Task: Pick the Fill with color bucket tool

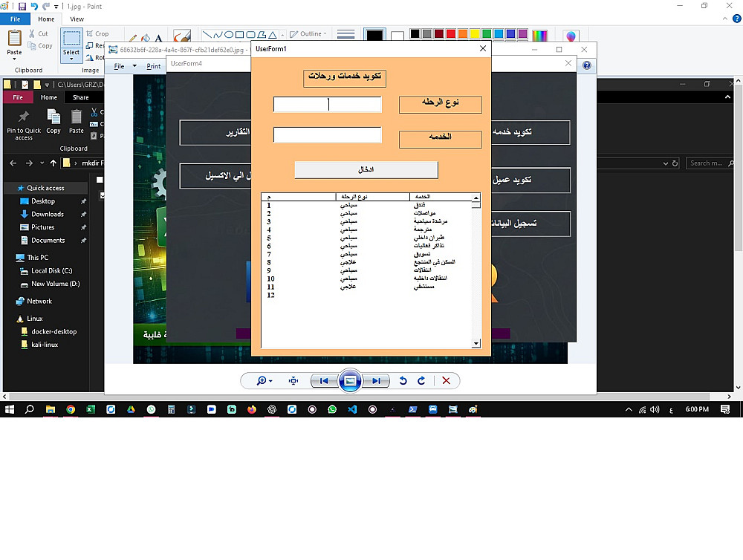Action: coord(146,38)
